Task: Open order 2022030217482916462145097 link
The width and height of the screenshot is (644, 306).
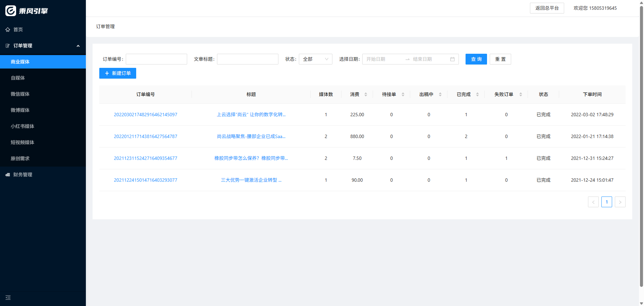Action: click(x=145, y=115)
